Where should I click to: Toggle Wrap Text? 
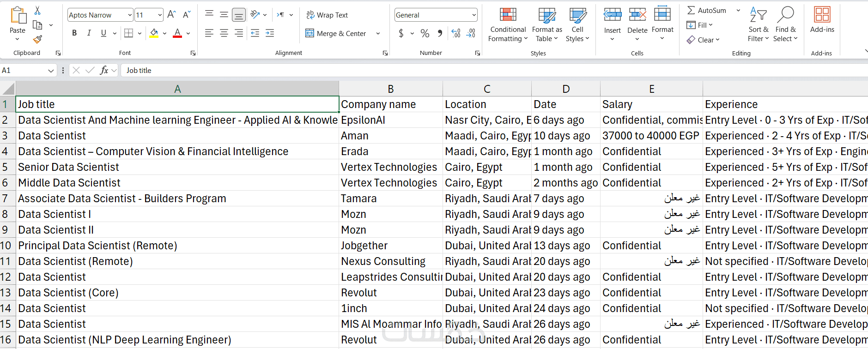pos(327,15)
